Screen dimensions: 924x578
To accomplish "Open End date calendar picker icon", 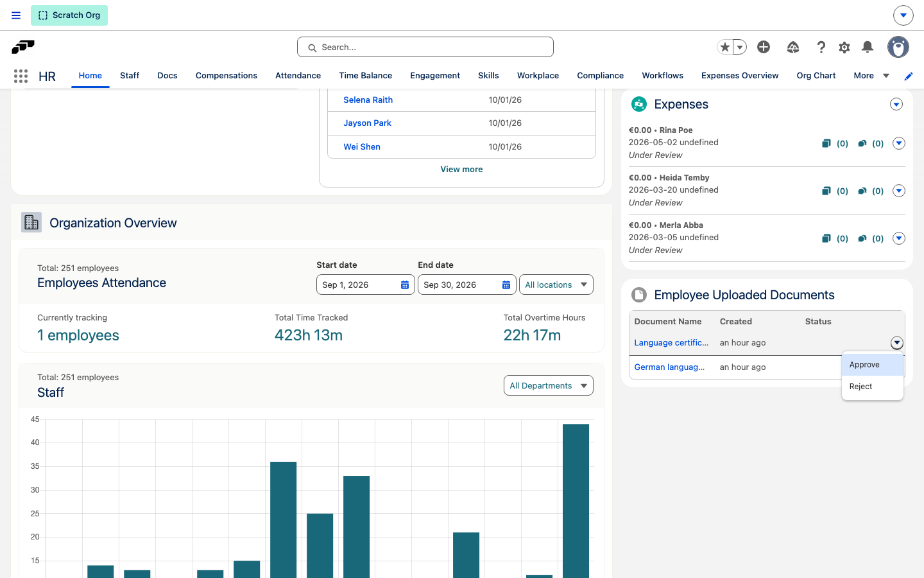I will pyautogui.click(x=506, y=285).
